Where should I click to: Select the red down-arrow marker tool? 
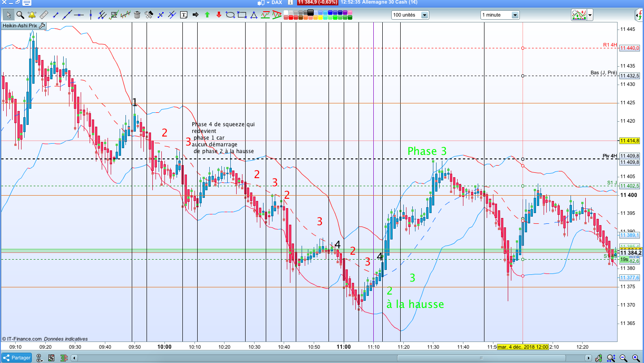219,15
